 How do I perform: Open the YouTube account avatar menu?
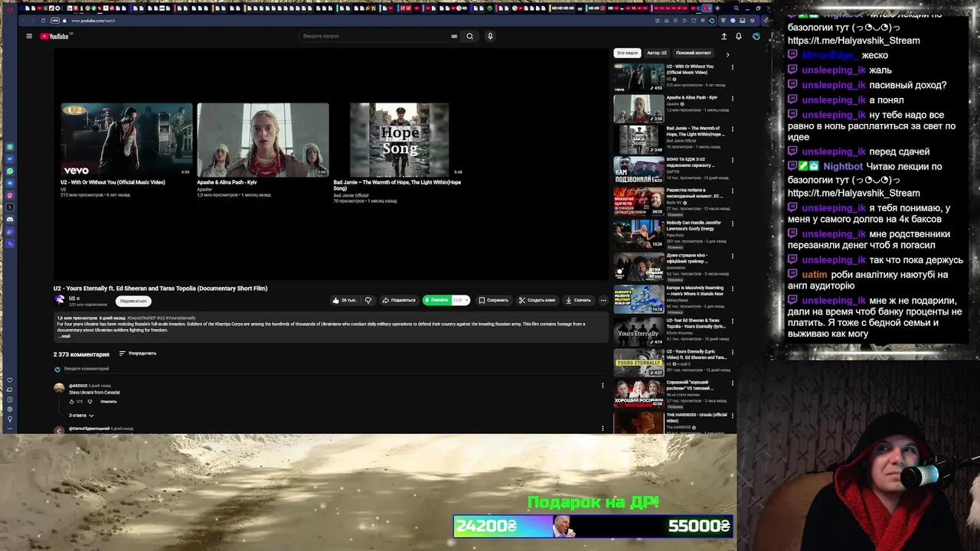coord(756,36)
